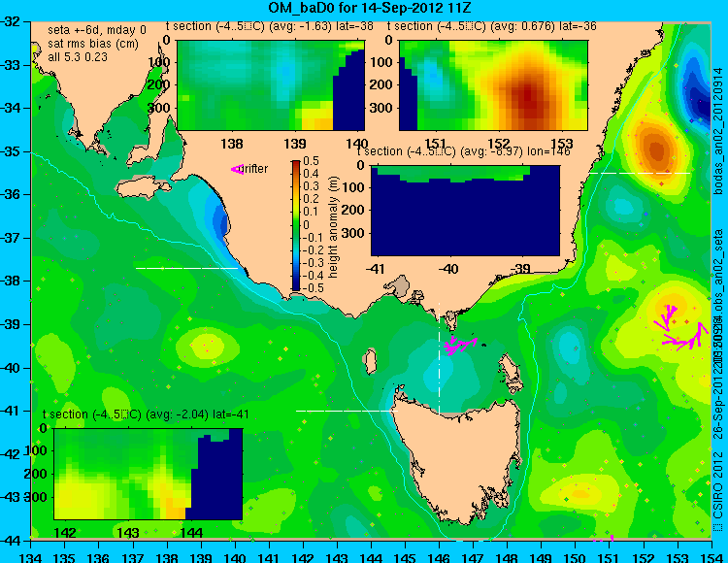Click the magenta drifter legend triangle marker
The image size is (728, 563).
(x=237, y=170)
